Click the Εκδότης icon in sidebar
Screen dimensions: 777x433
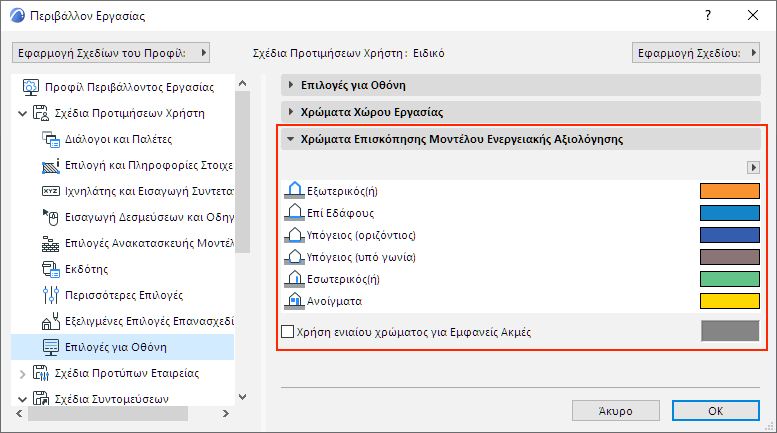[x=51, y=269]
